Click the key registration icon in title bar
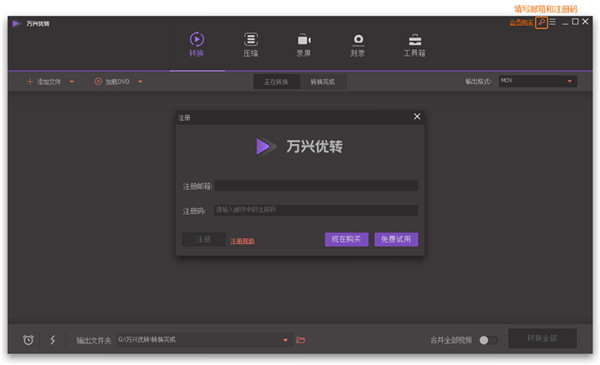The height and width of the screenshot is (365, 600). (x=541, y=23)
